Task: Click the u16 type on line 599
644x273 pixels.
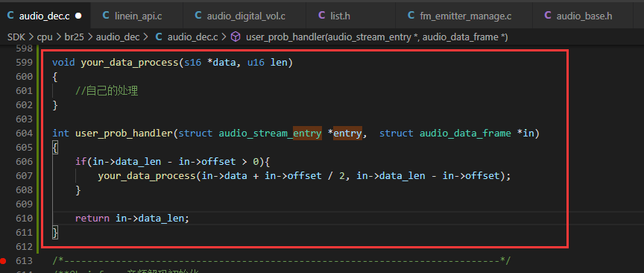Action: [x=256, y=63]
